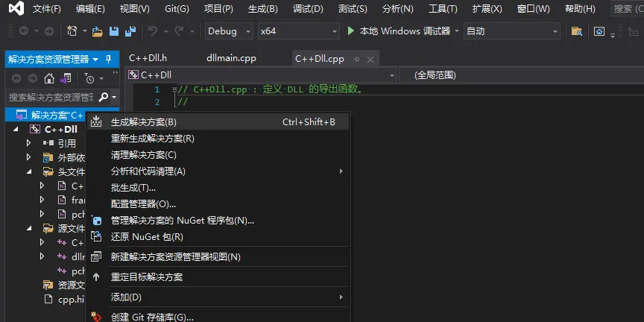Start debugging with the green play icon
The height and width of the screenshot is (322, 644).
351,31
